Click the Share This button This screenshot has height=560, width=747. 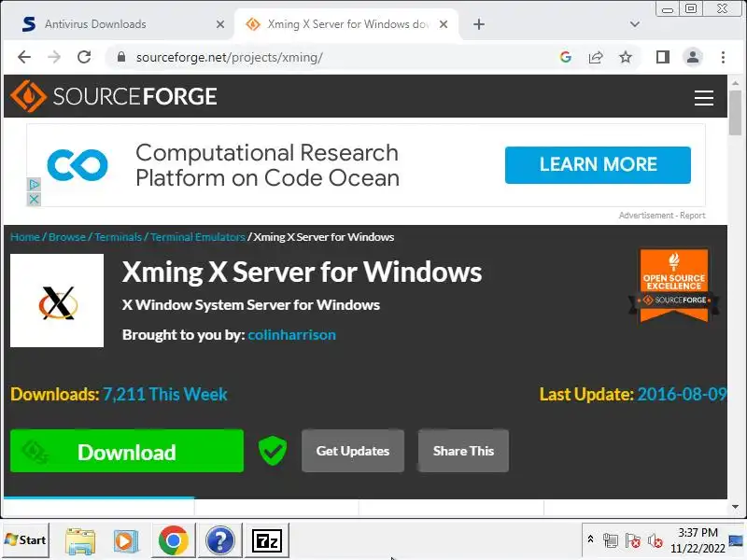pyautogui.click(x=463, y=451)
